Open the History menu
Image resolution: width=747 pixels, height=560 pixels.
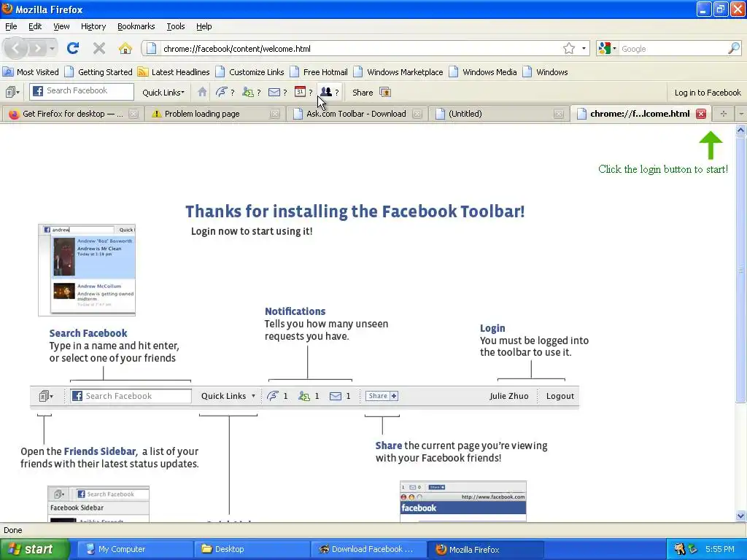coord(93,26)
